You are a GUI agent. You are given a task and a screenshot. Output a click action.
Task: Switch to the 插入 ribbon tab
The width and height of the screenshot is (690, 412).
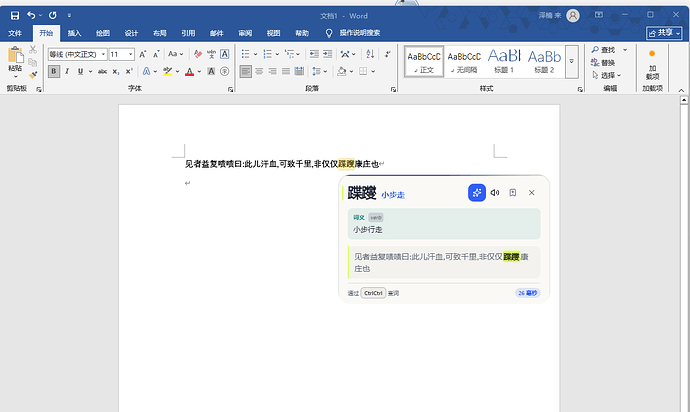pyautogui.click(x=74, y=33)
